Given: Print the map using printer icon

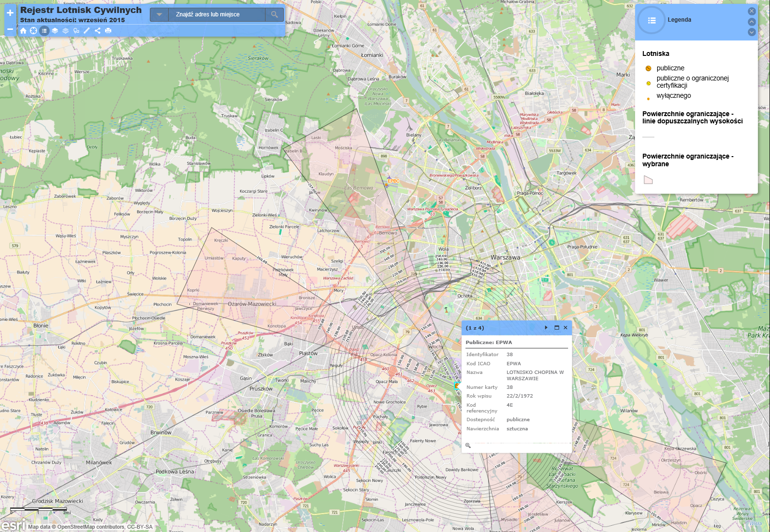Looking at the screenshot, I should click(x=108, y=30).
